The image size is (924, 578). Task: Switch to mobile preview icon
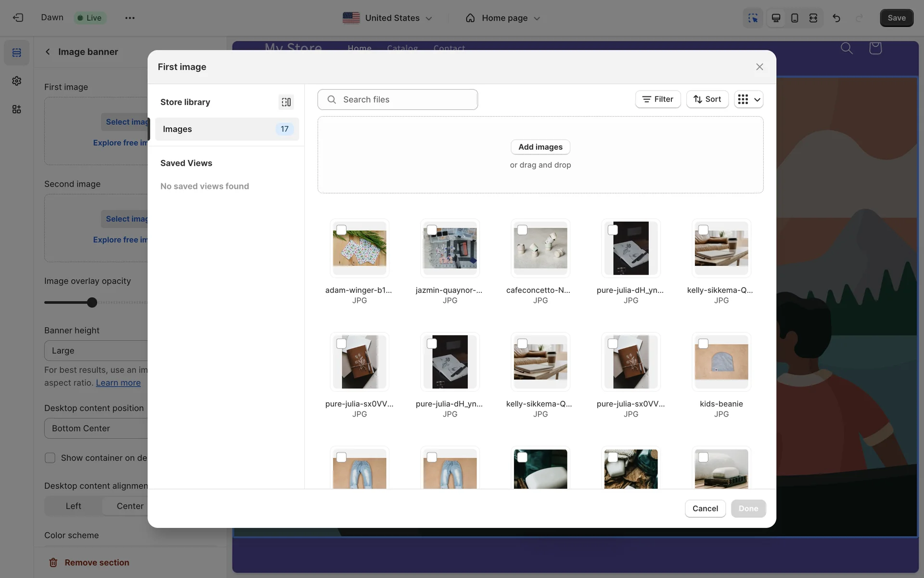(795, 18)
